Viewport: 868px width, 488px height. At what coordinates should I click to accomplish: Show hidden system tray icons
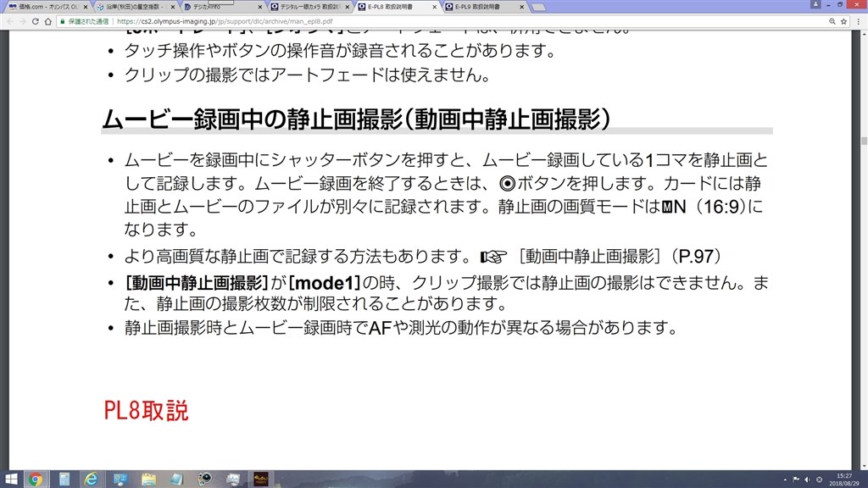tap(785, 480)
